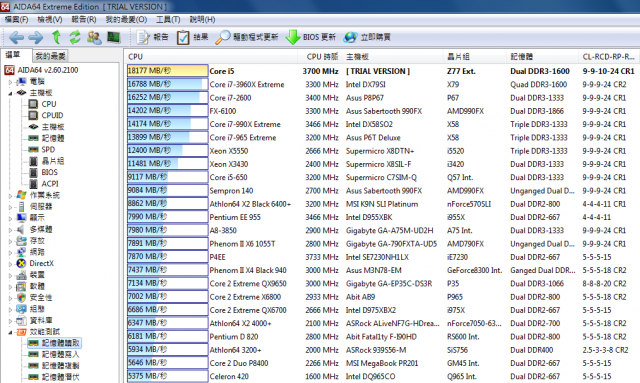Expand the 作業系統 tree node

point(10,196)
